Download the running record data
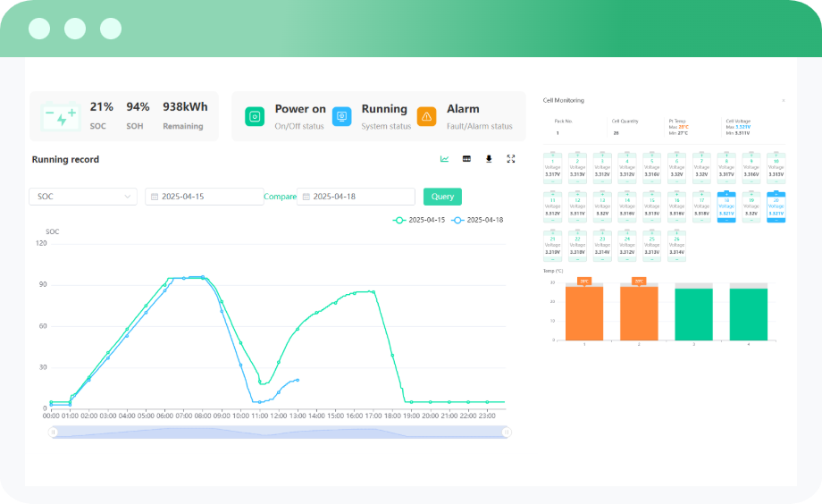The image size is (822, 504). tap(489, 159)
